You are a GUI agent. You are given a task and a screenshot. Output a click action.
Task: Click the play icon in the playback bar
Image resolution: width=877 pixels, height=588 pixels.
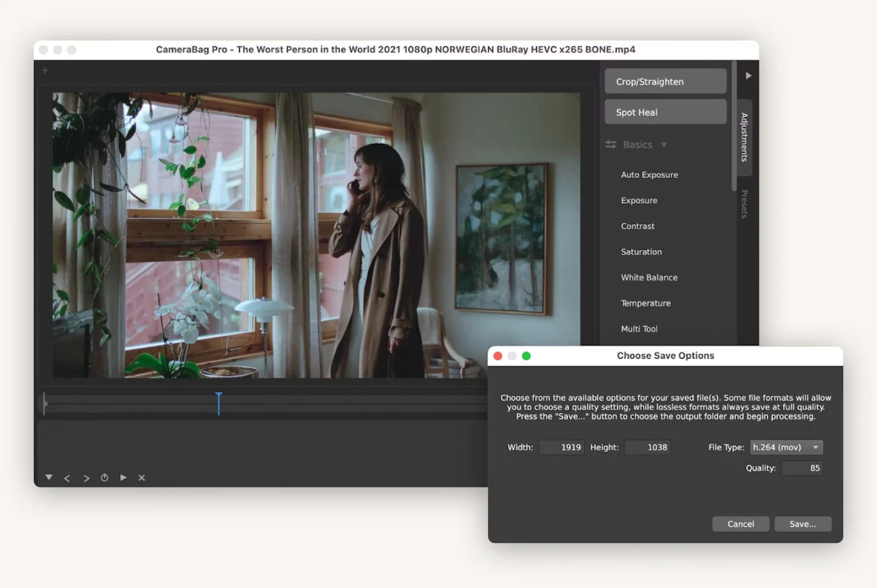[x=123, y=477]
